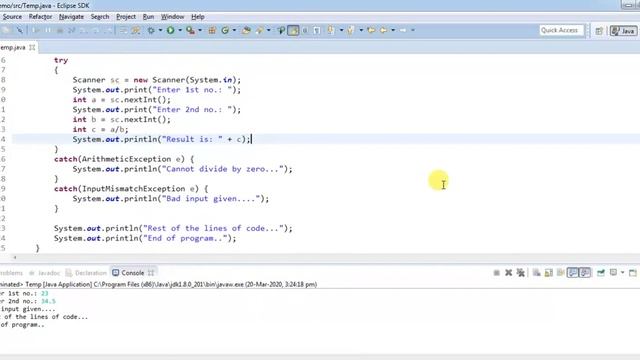Open Type folder icon in toolbar
This screenshot has width=640, height=360.
[x=246, y=30]
